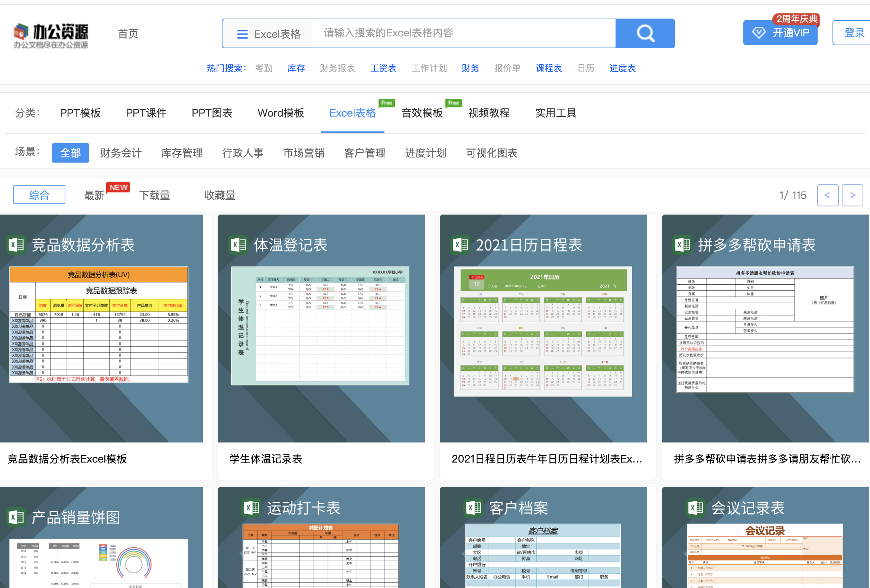This screenshot has width=870, height=588.
Task: Click the 登录 login button
Action: point(854,33)
